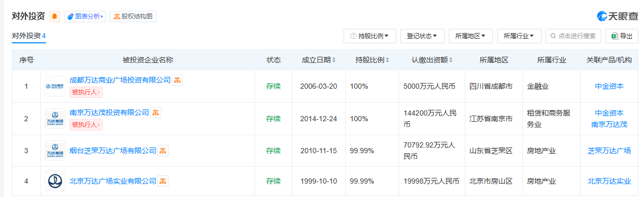Open the 南京万达茂 related product link
This screenshot has width=644, height=197.
click(609, 124)
